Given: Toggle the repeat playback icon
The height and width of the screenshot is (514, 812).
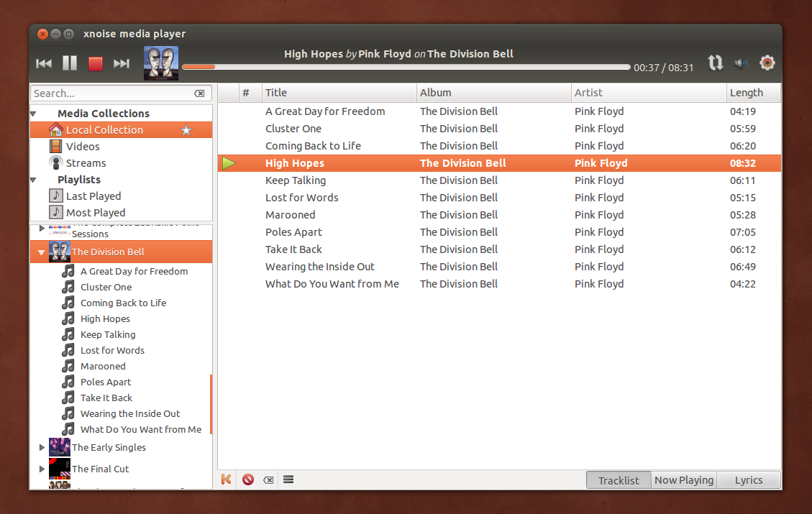Looking at the screenshot, I should [716, 63].
